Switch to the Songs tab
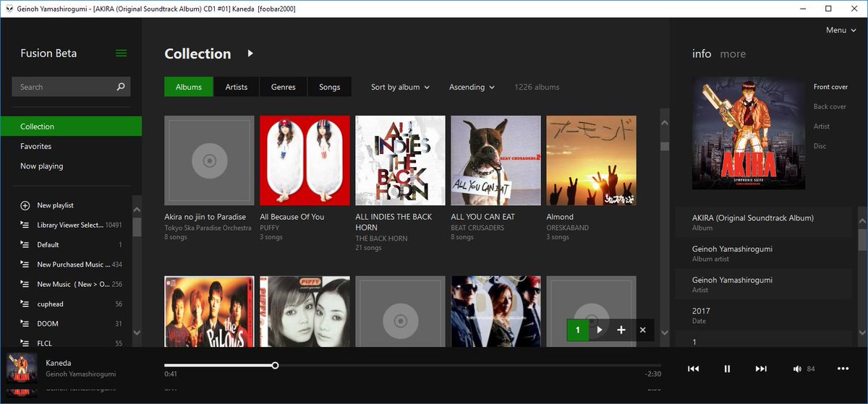The height and width of the screenshot is (404, 868). [x=329, y=87]
